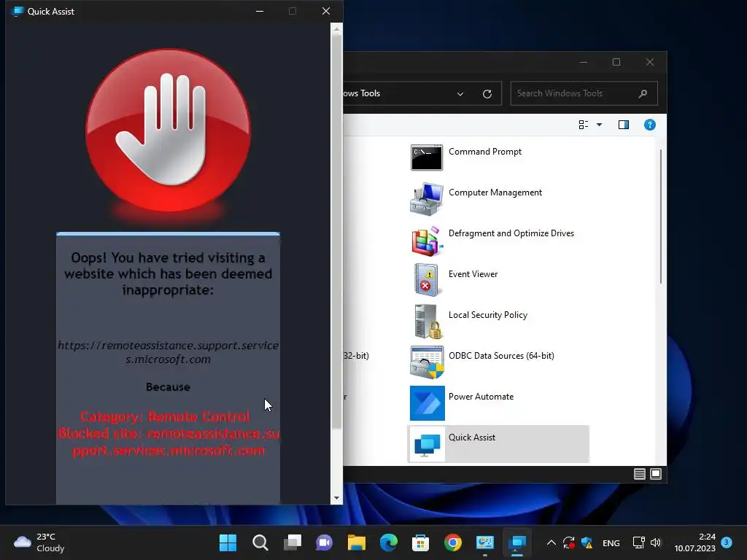Launch Microsoft Edge from taskbar
This screenshot has height=560, width=747.
click(389, 542)
